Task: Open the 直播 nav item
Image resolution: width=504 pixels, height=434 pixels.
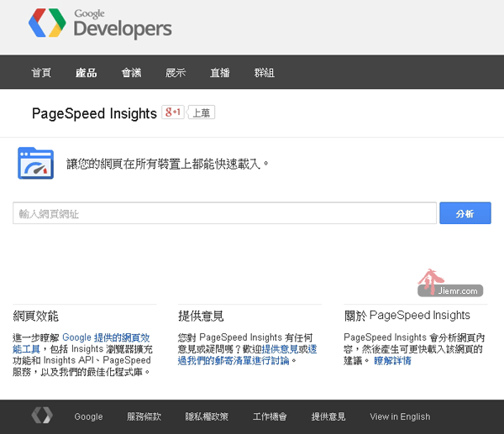Action: click(220, 72)
